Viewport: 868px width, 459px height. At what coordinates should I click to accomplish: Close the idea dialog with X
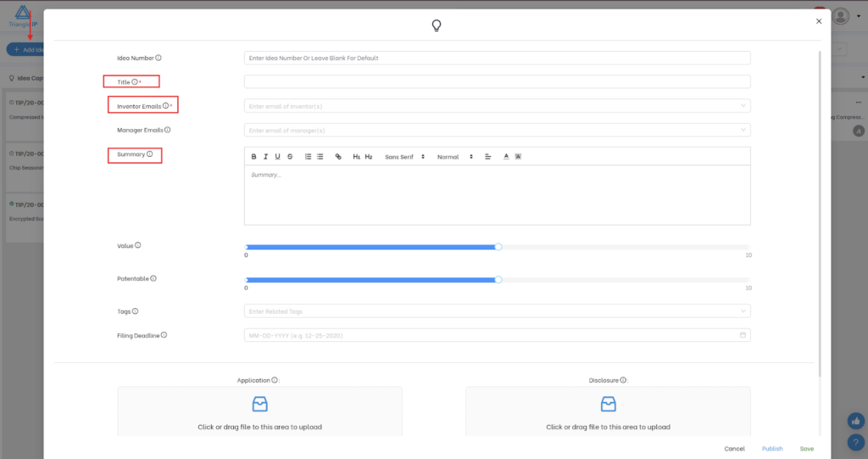[x=818, y=21]
